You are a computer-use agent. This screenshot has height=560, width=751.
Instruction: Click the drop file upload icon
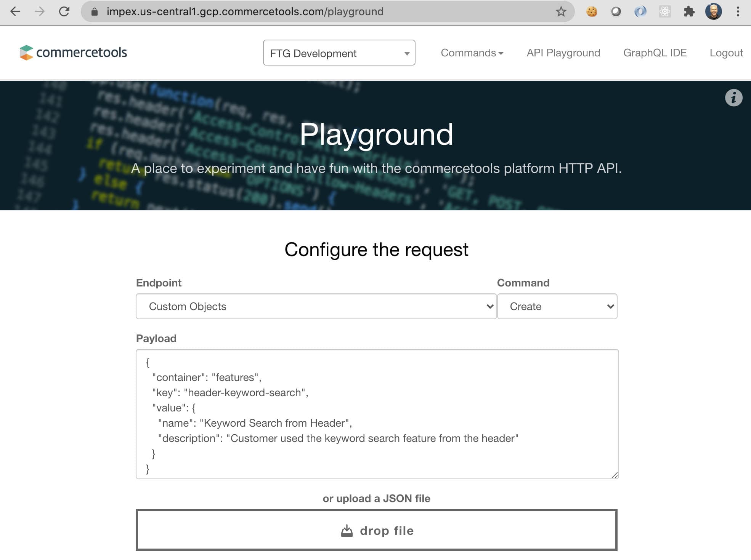[x=347, y=531]
